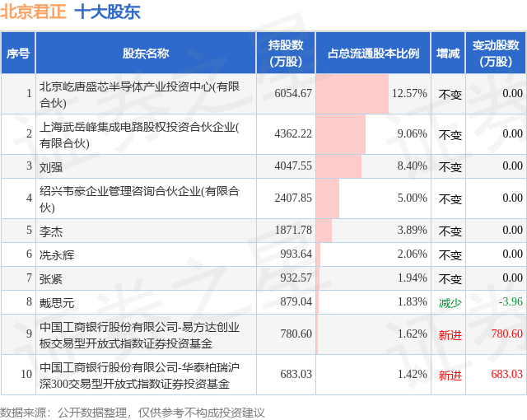Select the 序号 column header

coord(18,53)
